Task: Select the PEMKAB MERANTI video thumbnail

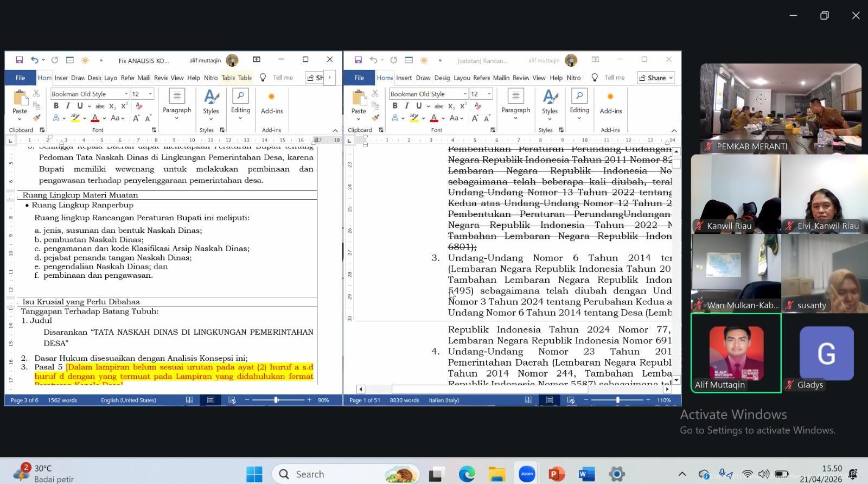Action: [780, 109]
